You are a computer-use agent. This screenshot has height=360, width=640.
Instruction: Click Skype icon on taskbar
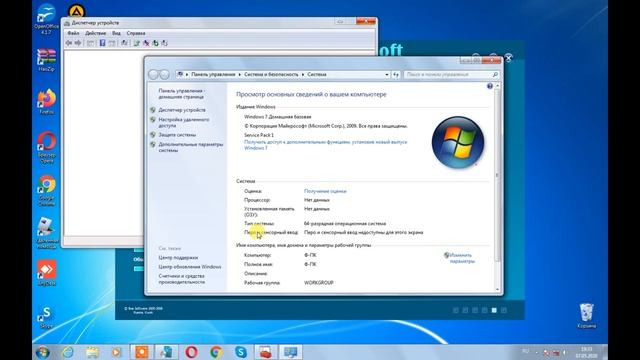coord(241,352)
